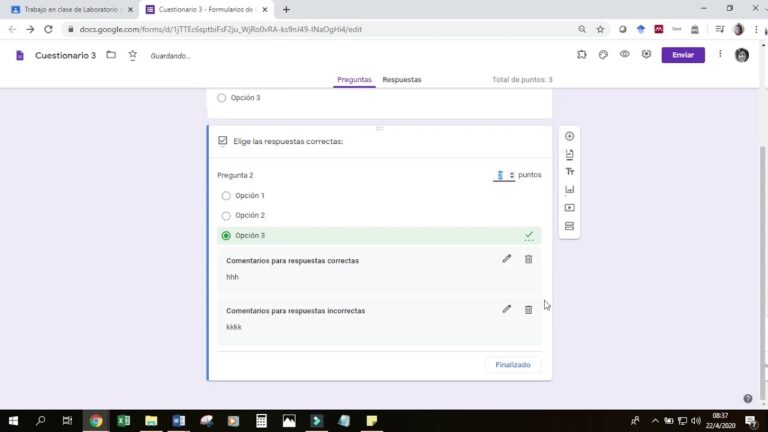Open form settings gear icon
This screenshot has height=432, width=768.
646,54
